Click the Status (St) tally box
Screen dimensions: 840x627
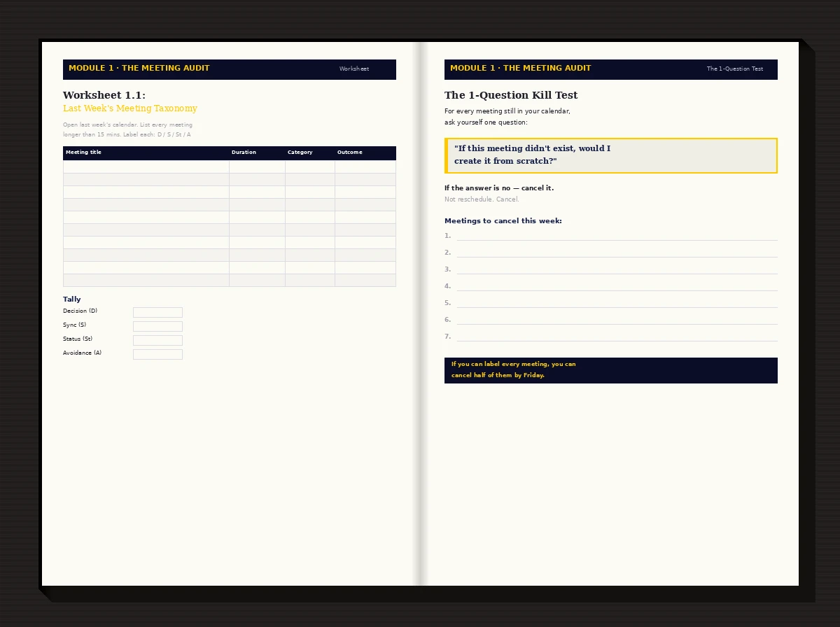(157, 340)
